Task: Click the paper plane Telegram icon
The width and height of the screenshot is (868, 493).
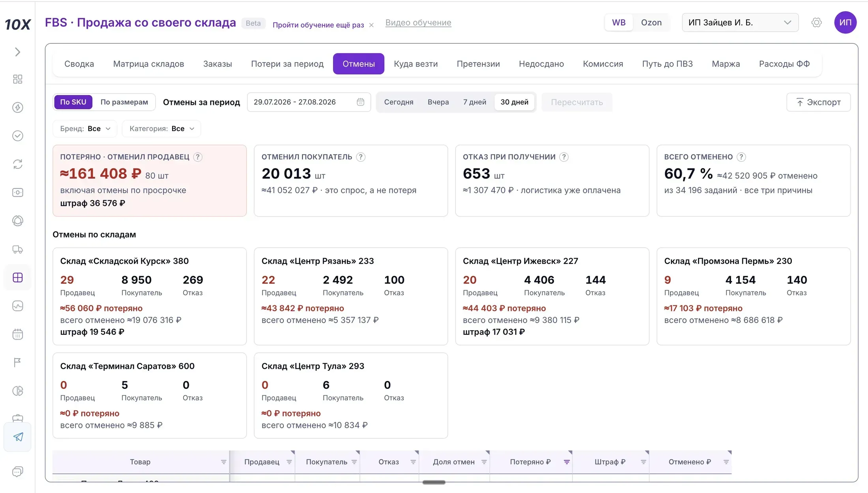Action: [18, 437]
